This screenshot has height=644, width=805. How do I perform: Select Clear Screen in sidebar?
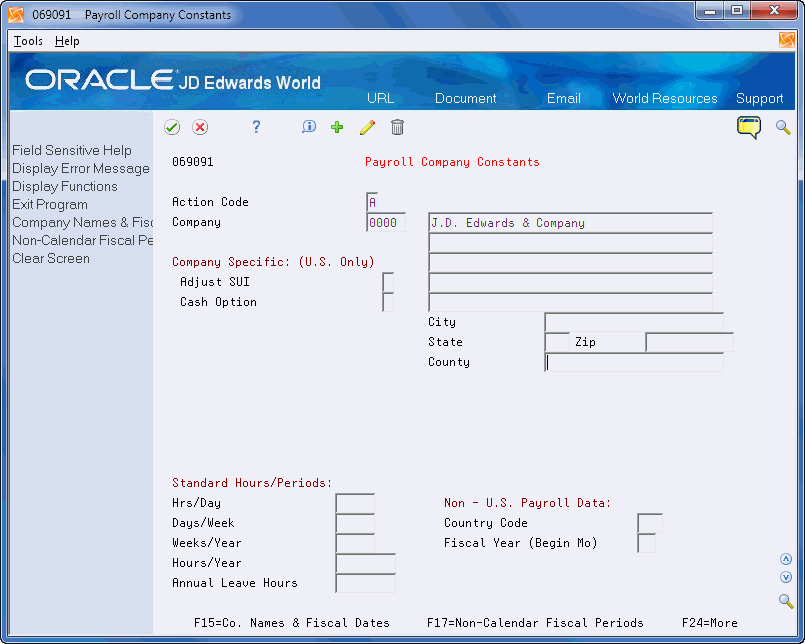pyautogui.click(x=51, y=258)
